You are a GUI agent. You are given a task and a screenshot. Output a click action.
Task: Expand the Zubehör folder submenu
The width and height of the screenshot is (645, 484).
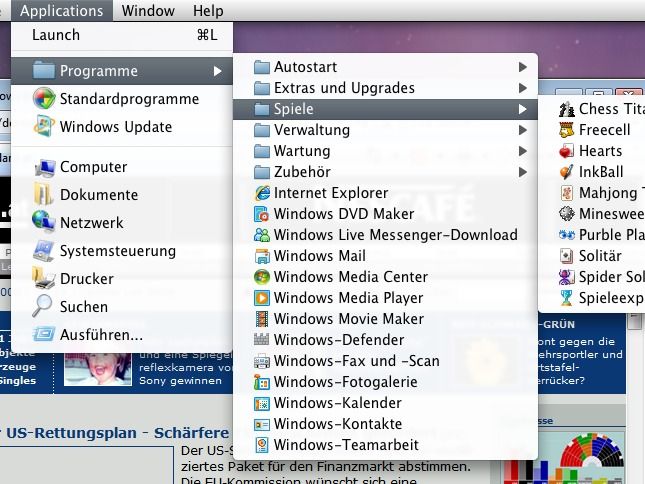point(523,172)
